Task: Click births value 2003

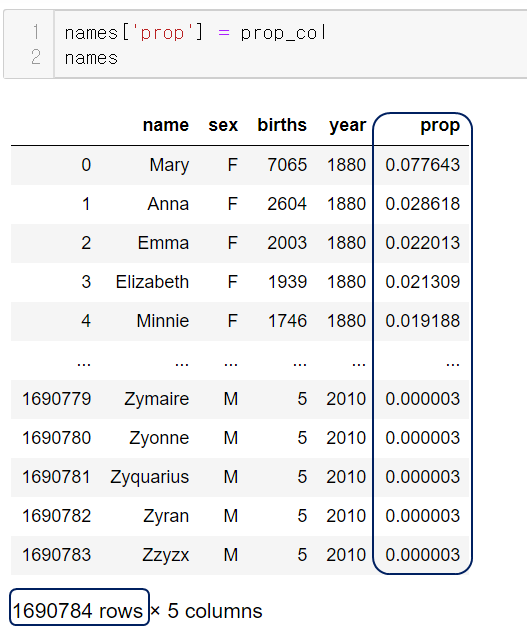Action: click(x=287, y=243)
